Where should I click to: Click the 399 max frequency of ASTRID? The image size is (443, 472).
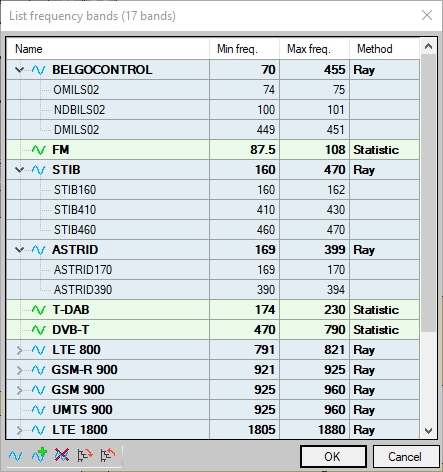(335, 250)
